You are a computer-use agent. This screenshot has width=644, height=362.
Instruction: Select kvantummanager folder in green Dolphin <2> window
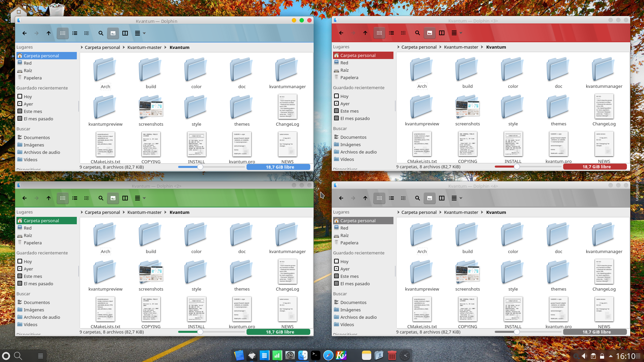coord(287,238)
